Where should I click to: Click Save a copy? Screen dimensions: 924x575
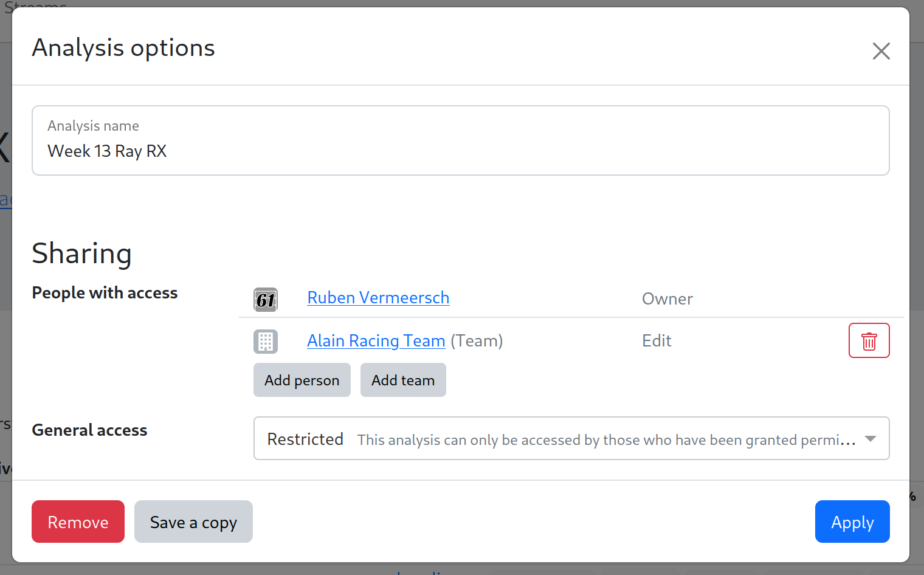coord(193,522)
